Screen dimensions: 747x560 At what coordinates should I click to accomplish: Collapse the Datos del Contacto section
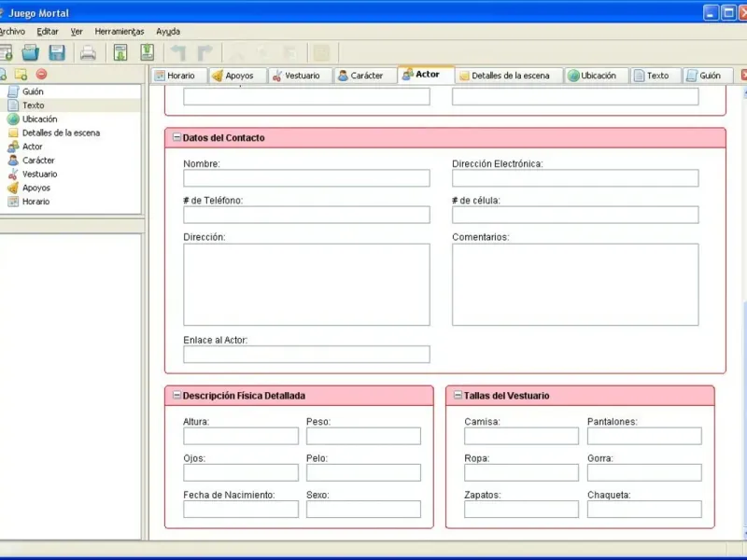pyautogui.click(x=176, y=137)
